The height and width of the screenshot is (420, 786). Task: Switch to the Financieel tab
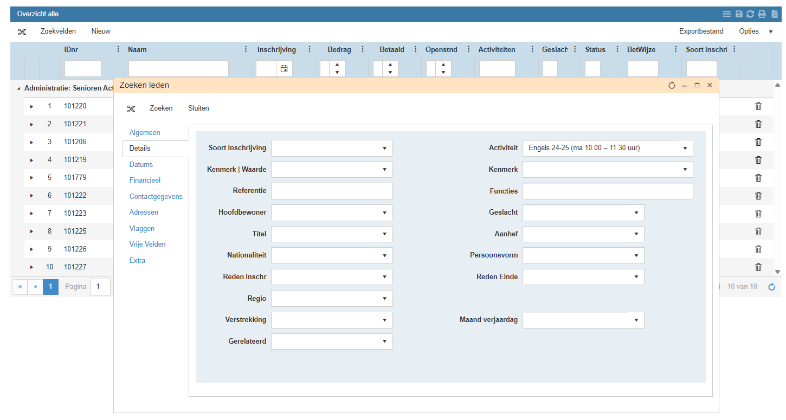coord(147,180)
